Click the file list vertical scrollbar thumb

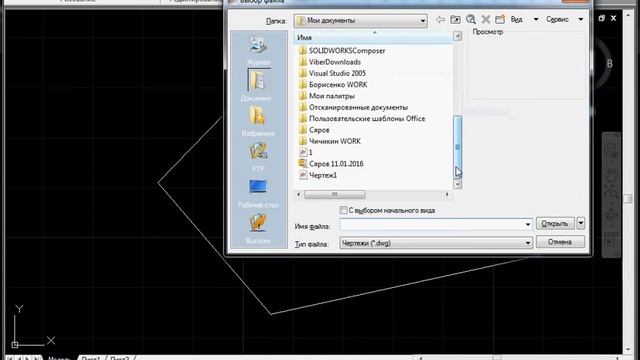(458, 147)
